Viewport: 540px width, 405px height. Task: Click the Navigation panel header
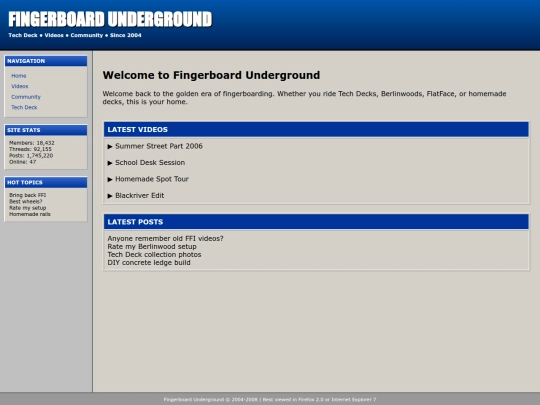coord(46,61)
